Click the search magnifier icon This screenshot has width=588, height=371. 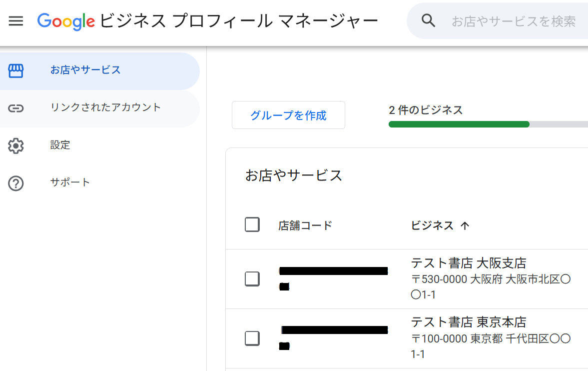point(428,20)
